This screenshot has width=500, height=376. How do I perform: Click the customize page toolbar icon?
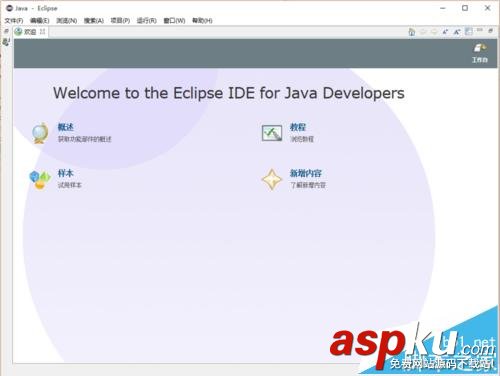[x=469, y=32]
